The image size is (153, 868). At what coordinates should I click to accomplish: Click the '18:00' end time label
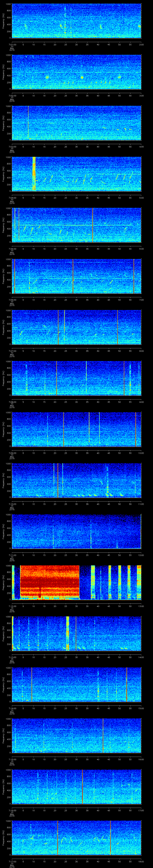(x=141, y=861)
